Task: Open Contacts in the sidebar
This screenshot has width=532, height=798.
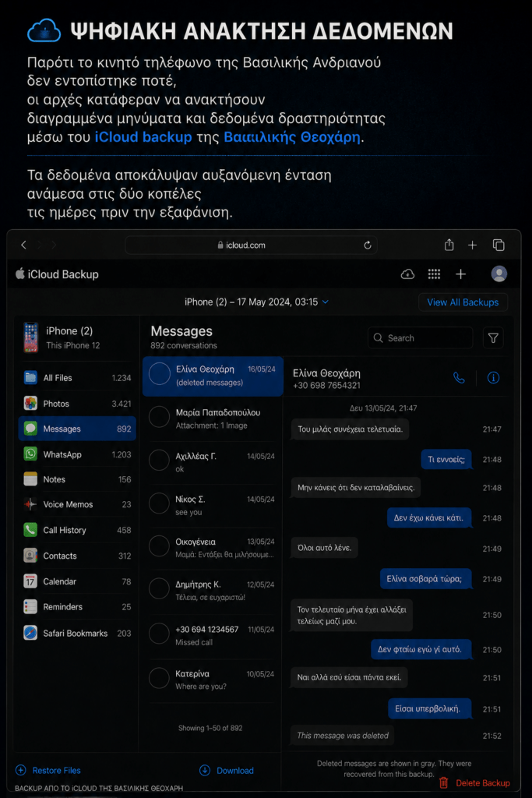Action: 77,556
